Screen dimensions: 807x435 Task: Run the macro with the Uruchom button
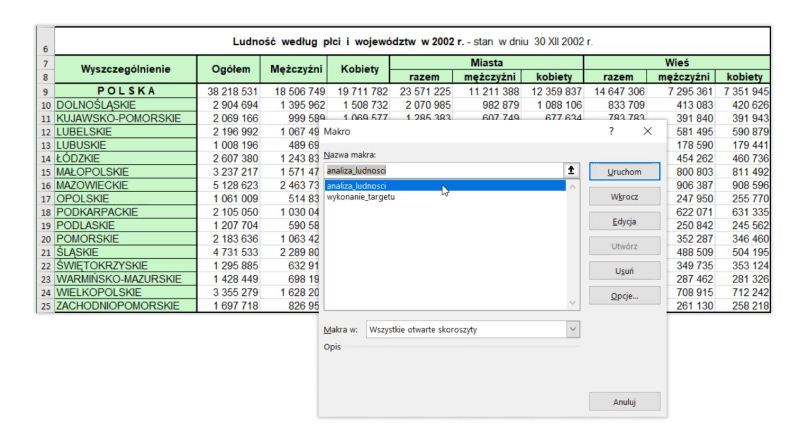tap(624, 171)
